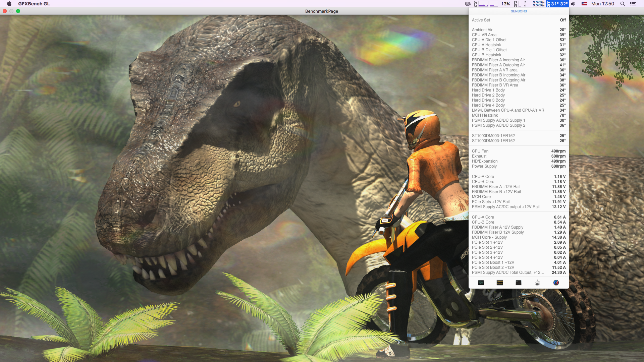Select PCIe Slot Boost 2 +12V row
644x362 pixels.
(519, 267)
